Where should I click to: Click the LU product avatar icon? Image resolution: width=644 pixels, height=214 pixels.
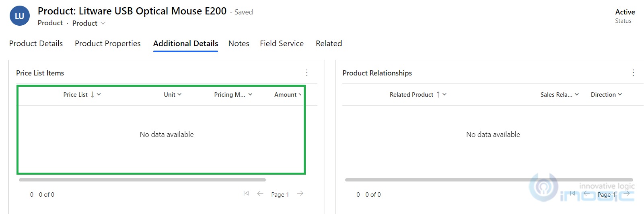click(19, 16)
